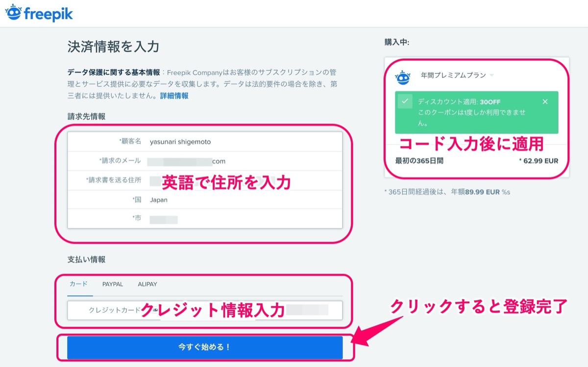Click the 最初の365日間 pricing row label
This screenshot has height=367, width=588.
(419, 160)
